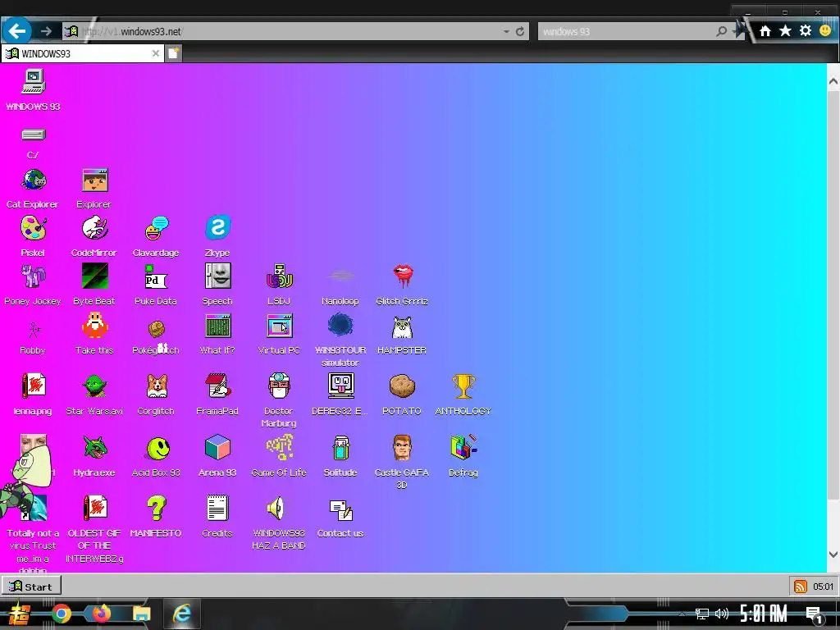Launch Cat Explorer

(x=33, y=180)
